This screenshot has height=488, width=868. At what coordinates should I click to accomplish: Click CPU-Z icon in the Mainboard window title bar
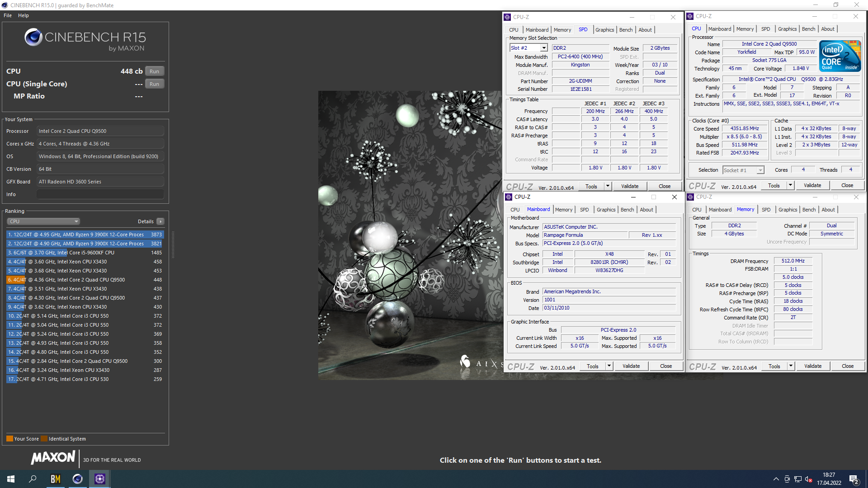coord(509,197)
